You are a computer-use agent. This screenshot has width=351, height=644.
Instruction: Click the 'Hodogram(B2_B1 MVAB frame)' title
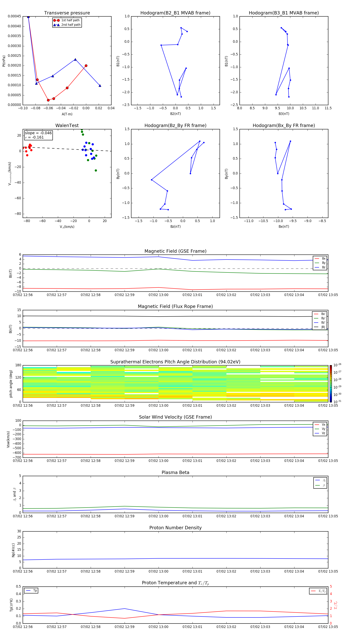[175, 13]
